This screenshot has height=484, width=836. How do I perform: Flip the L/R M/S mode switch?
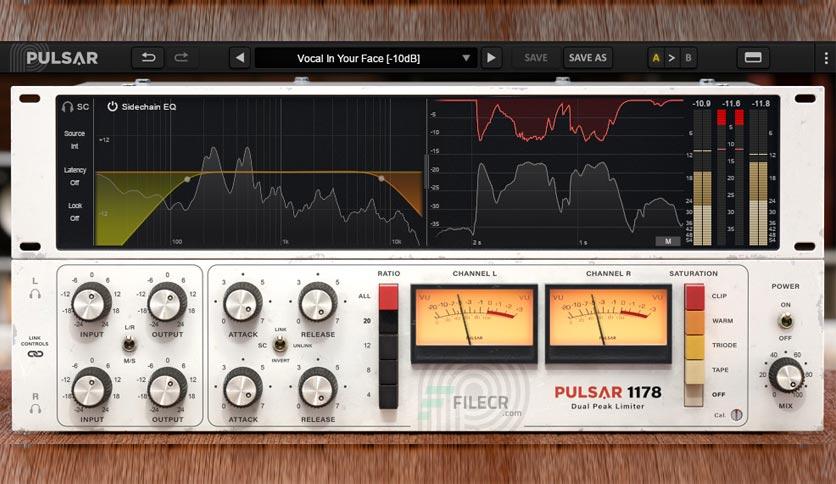[x=129, y=344]
